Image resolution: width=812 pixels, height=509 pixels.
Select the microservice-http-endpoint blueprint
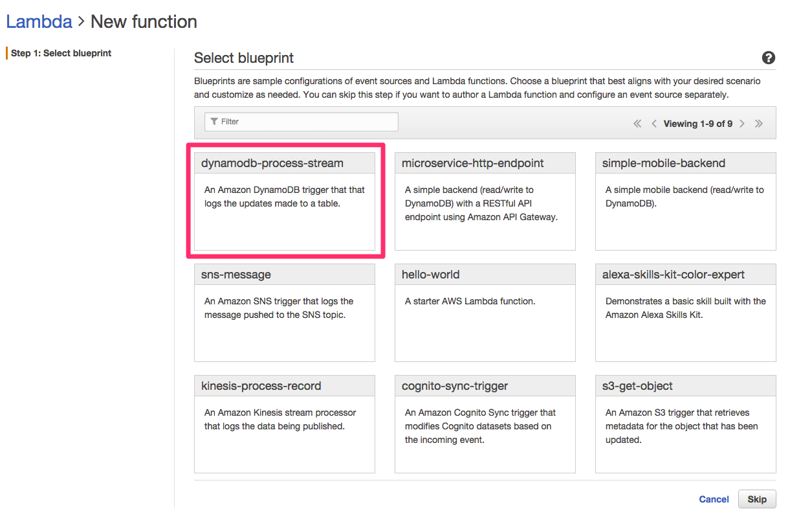coord(485,201)
